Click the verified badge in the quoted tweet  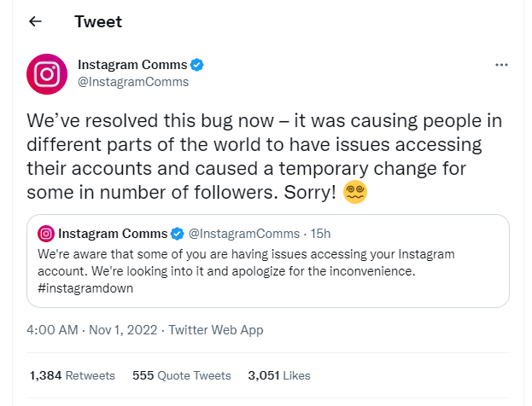pos(177,234)
